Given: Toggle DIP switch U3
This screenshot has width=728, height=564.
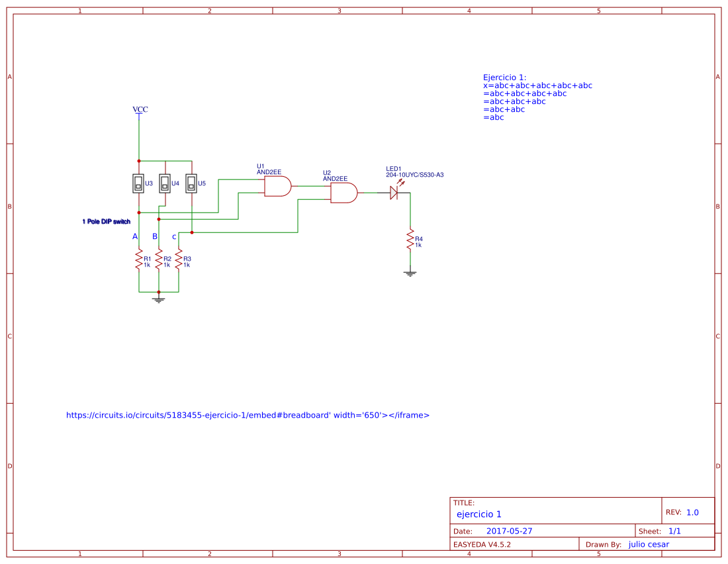Looking at the screenshot, I should tap(138, 183).
